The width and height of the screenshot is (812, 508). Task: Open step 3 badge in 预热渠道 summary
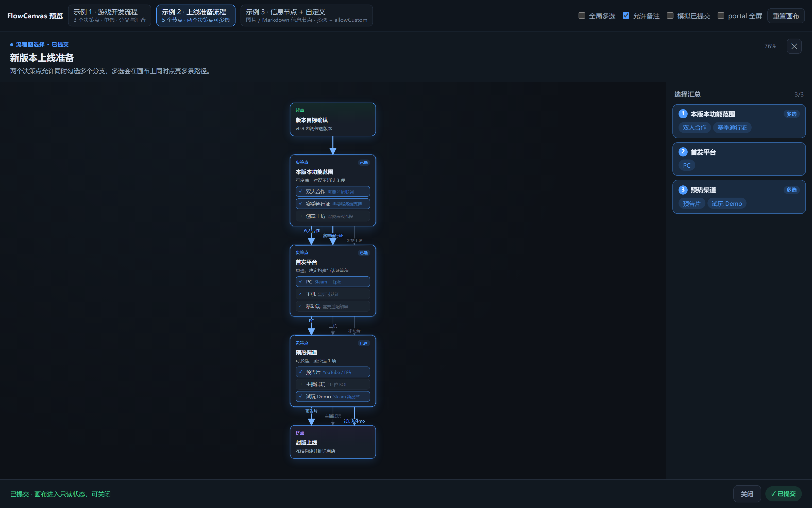(683, 190)
